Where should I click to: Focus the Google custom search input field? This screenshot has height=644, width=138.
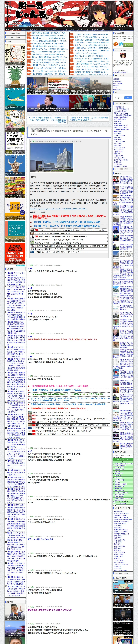118,98
